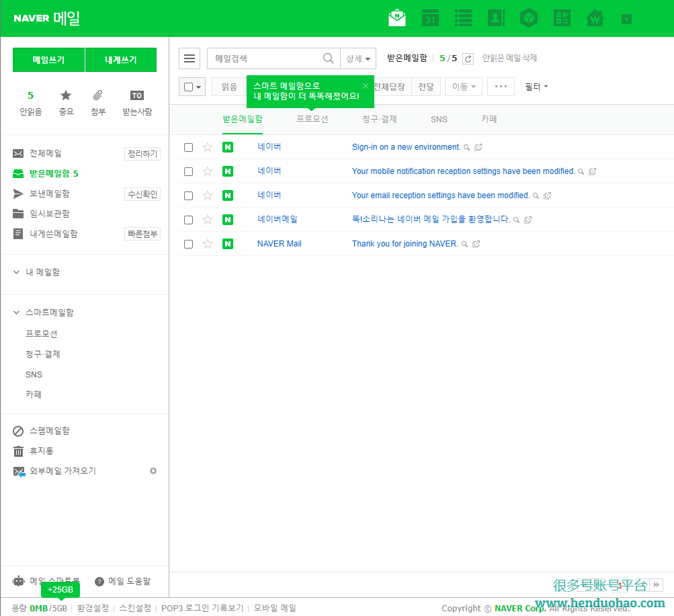Click the search magnifier icon
The width and height of the screenshot is (674, 616).
click(329, 58)
